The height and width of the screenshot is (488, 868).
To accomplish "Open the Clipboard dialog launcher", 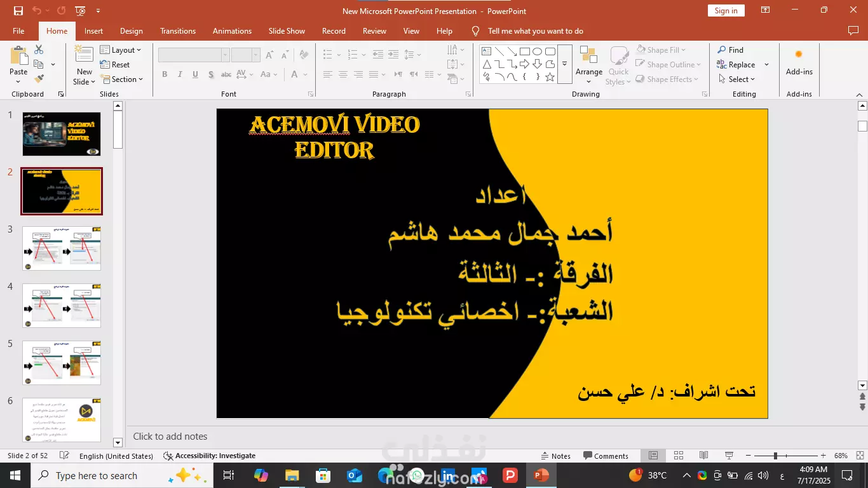I will tap(61, 94).
